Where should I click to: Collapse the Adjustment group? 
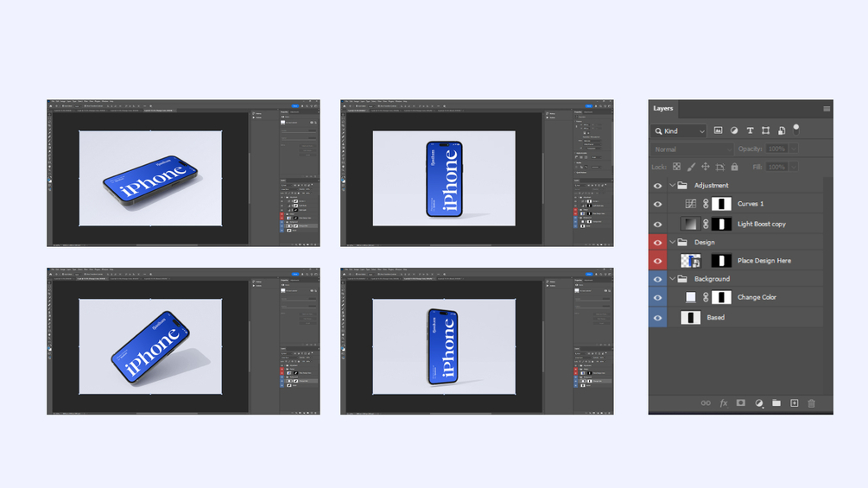(672, 186)
